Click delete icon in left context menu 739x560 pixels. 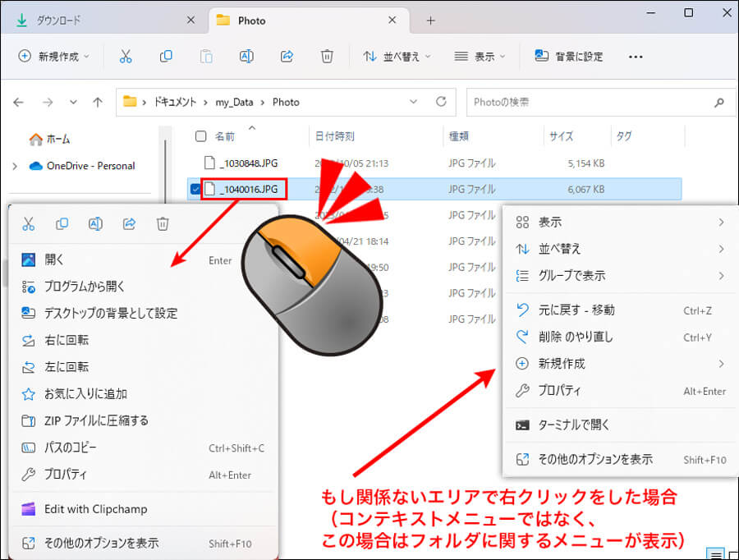pyautogui.click(x=163, y=223)
